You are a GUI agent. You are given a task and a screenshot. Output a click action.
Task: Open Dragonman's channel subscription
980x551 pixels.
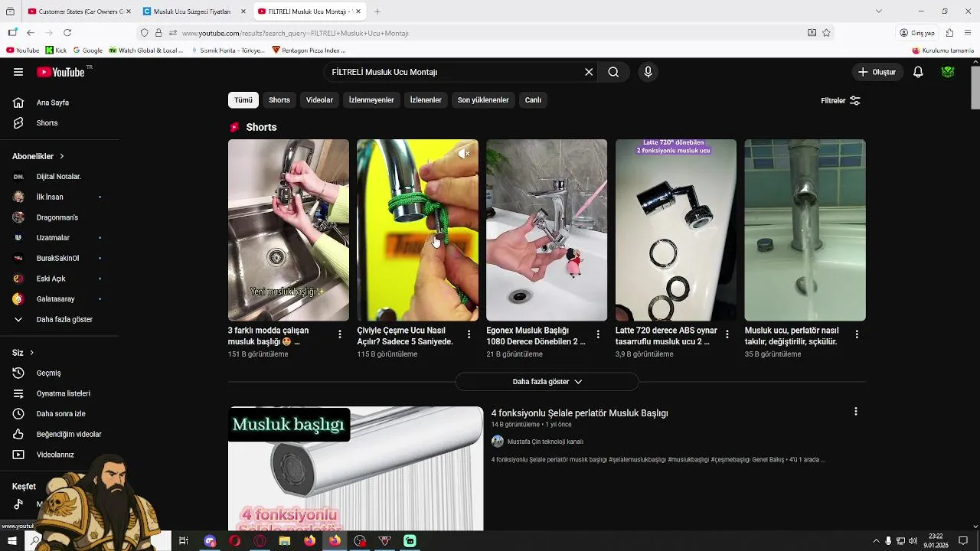(x=58, y=217)
